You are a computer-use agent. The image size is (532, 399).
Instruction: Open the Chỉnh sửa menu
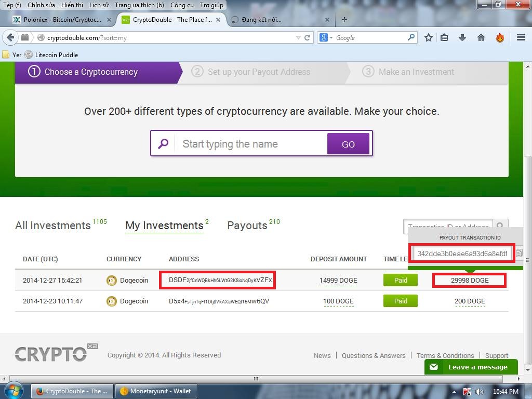click(41, 5)
